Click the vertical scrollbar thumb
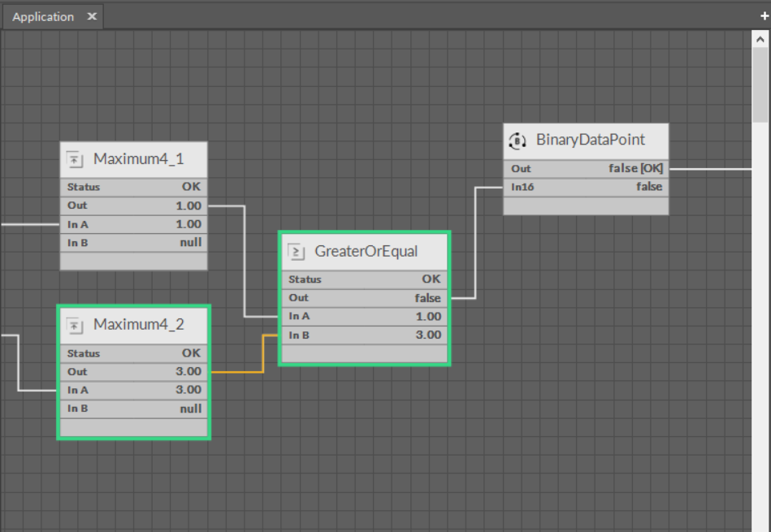Viewport: 771px width, 532px height. [x=760, y=81]
